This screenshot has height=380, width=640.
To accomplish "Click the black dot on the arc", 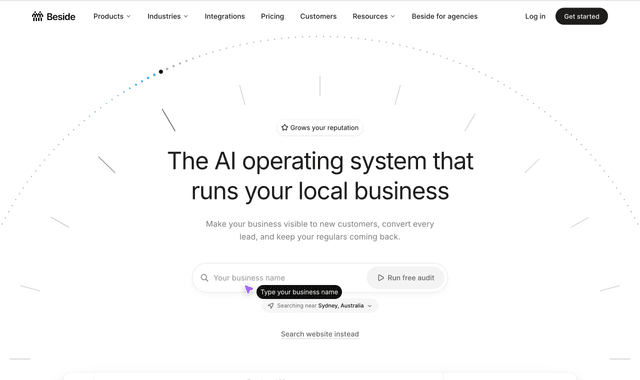I will (161, 72).
